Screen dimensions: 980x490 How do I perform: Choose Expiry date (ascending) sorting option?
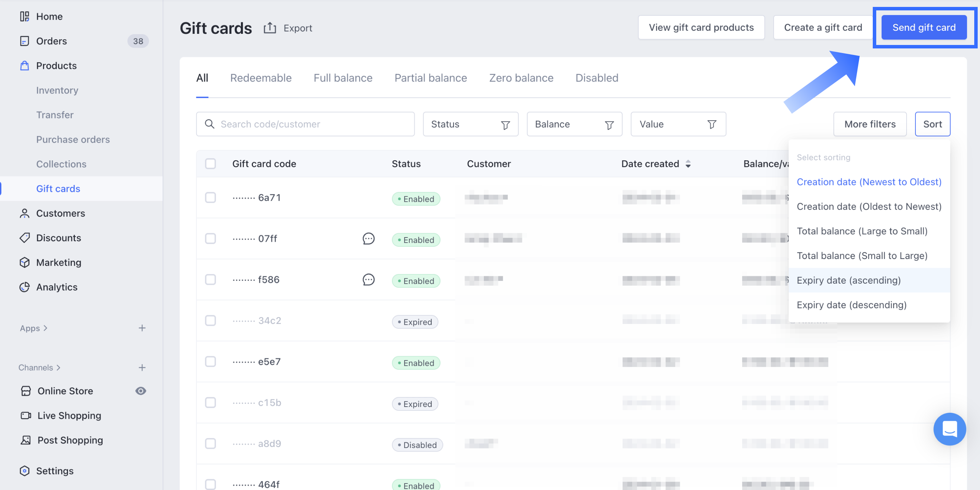click(x=849, y=280)
